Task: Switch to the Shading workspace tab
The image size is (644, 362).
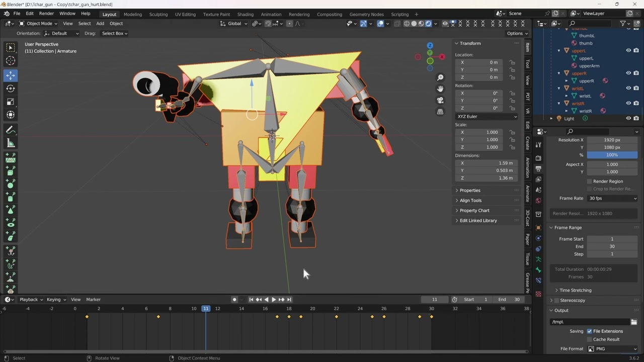Action: [246, 14]
